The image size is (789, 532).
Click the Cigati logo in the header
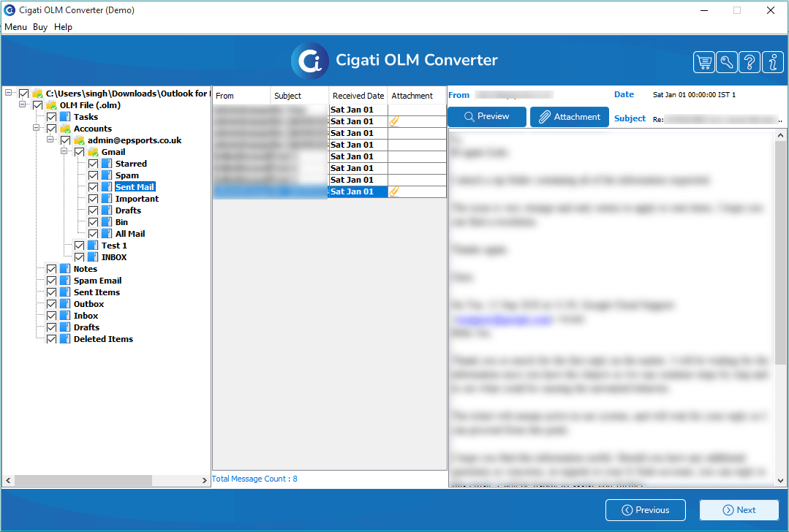(x=310, y=61)
